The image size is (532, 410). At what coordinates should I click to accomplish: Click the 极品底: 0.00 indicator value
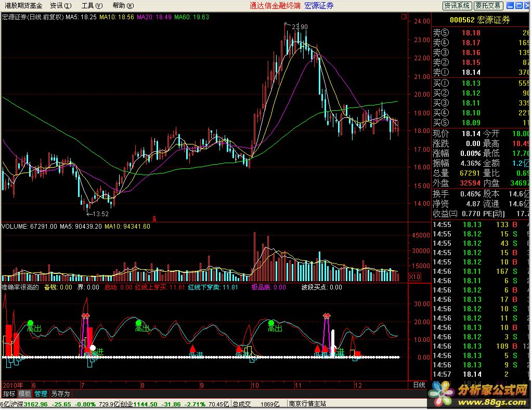click(x=268, y=287)
